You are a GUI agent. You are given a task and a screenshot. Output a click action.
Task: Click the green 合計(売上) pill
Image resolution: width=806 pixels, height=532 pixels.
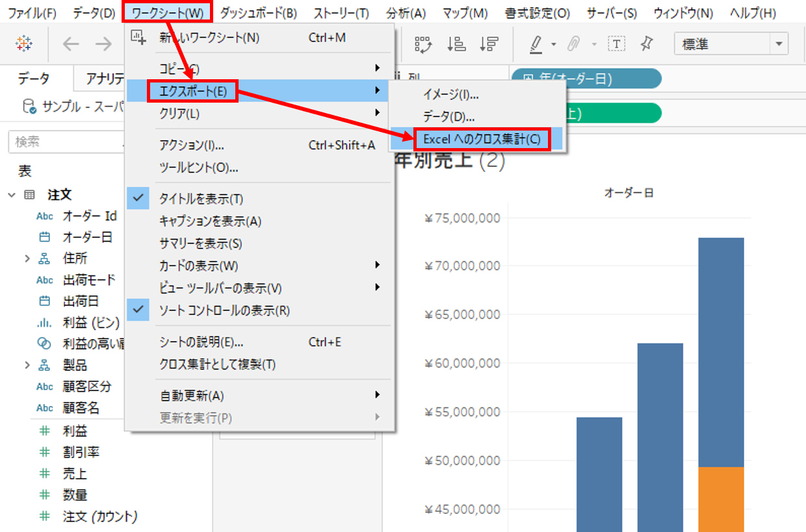point(617,113)
